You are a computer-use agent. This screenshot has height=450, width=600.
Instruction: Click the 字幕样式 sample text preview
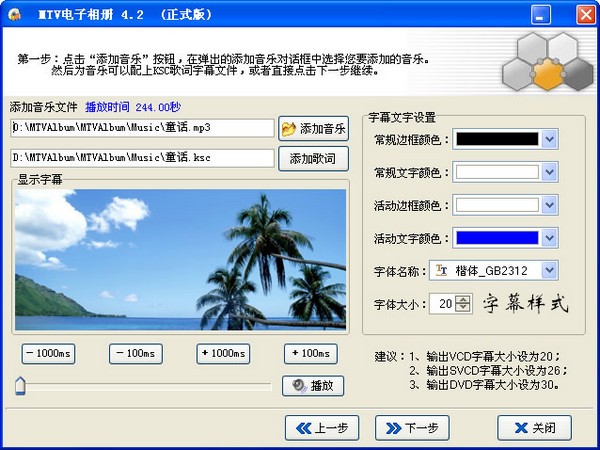[x=525, y=304]
